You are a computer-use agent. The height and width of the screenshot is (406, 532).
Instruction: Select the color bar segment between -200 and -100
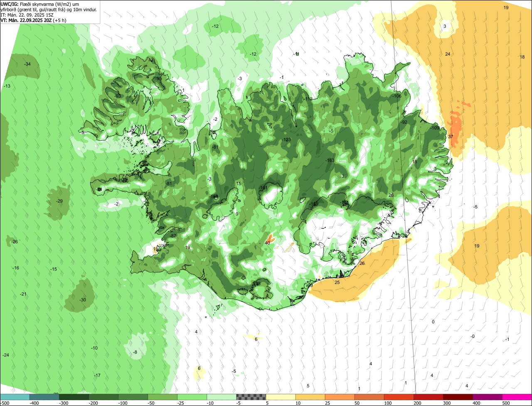pyautogui.click(x=103, y=397)
